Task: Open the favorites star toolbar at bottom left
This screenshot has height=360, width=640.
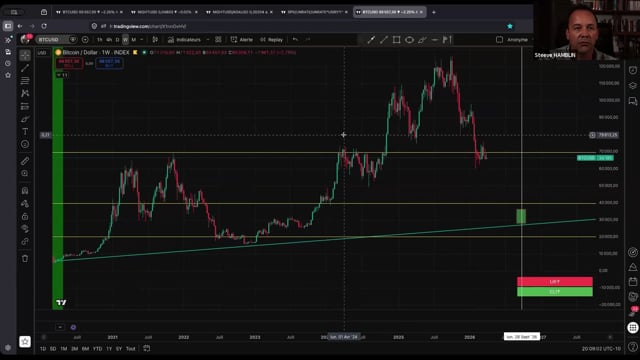Action: 25,342
